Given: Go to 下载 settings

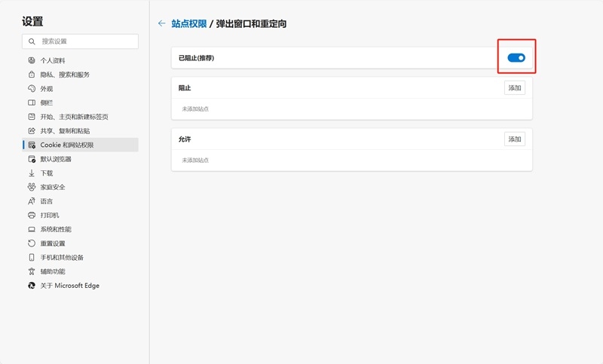Looking at the screenshot, I should click(80, 173).
